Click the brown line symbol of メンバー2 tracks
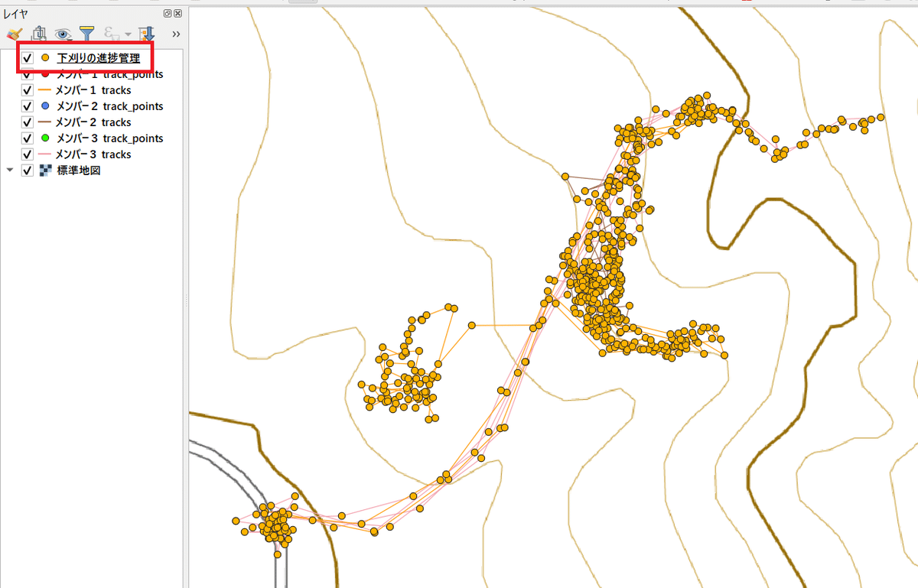918x588 pixels. pos(45,122)
